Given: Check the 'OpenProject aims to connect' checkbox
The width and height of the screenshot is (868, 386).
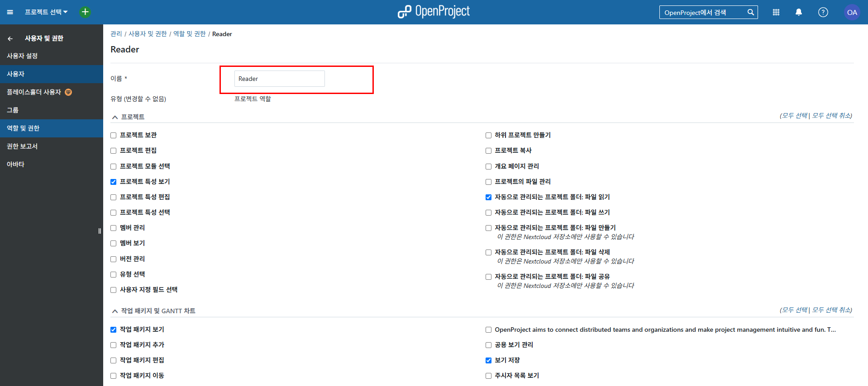Looking at the screenshot, I should (488, 330).
